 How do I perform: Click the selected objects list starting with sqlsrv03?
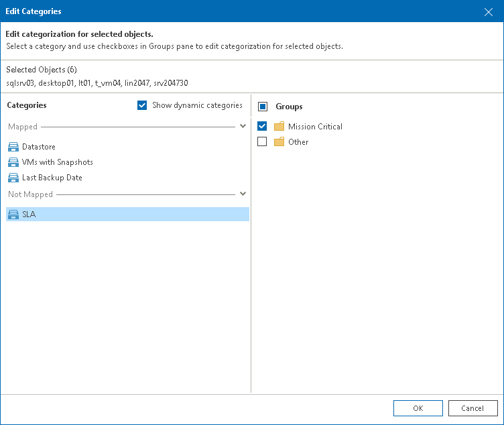point(97,83)
